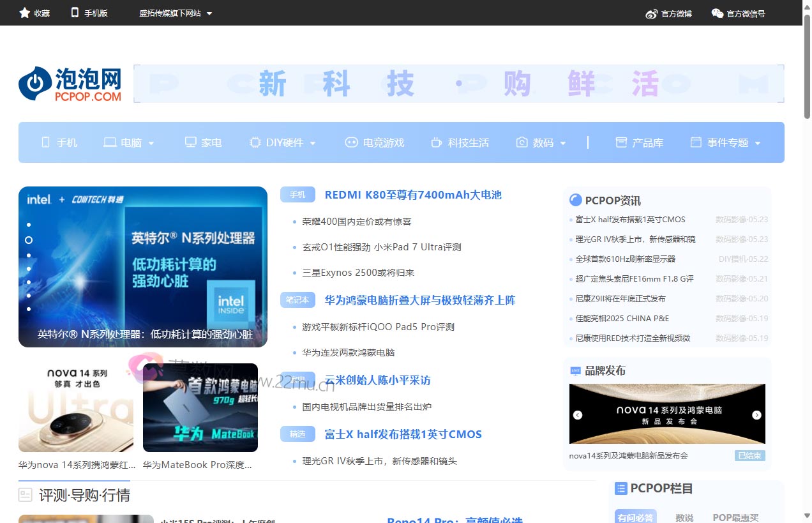Click the 评测·导购·行情 section icon
This screenshot has width=812, height=523.
(26, 494)
